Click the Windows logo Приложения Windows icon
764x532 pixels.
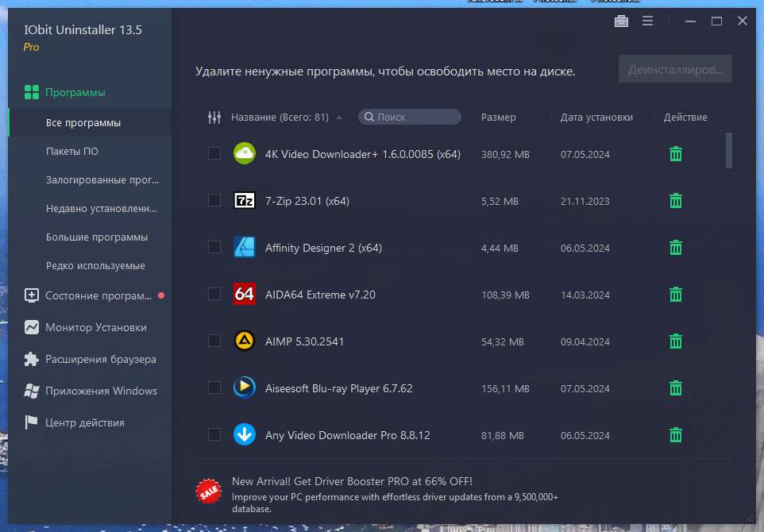32,391
